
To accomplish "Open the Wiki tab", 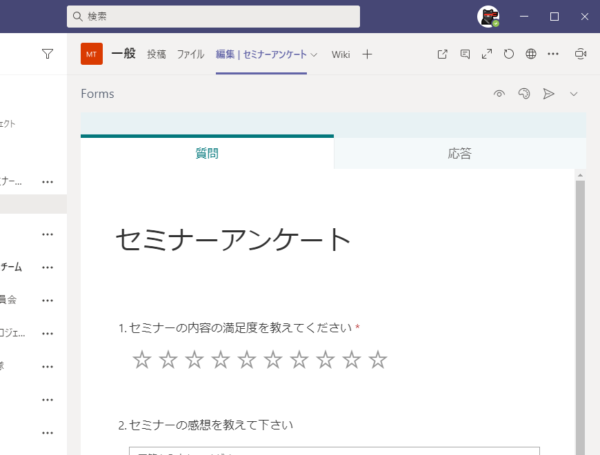I will pos(341,54).
